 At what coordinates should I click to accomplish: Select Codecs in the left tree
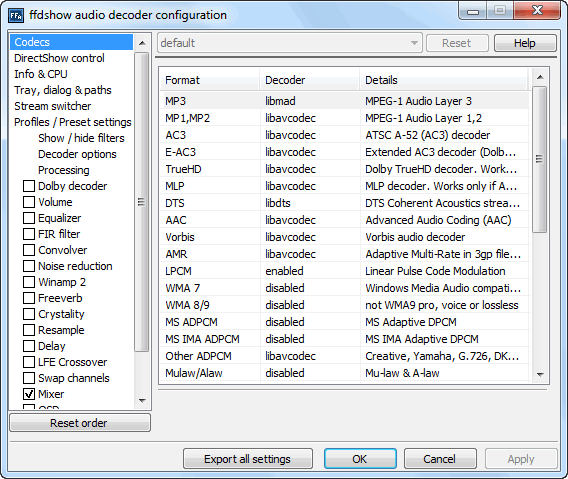(71, 42)
